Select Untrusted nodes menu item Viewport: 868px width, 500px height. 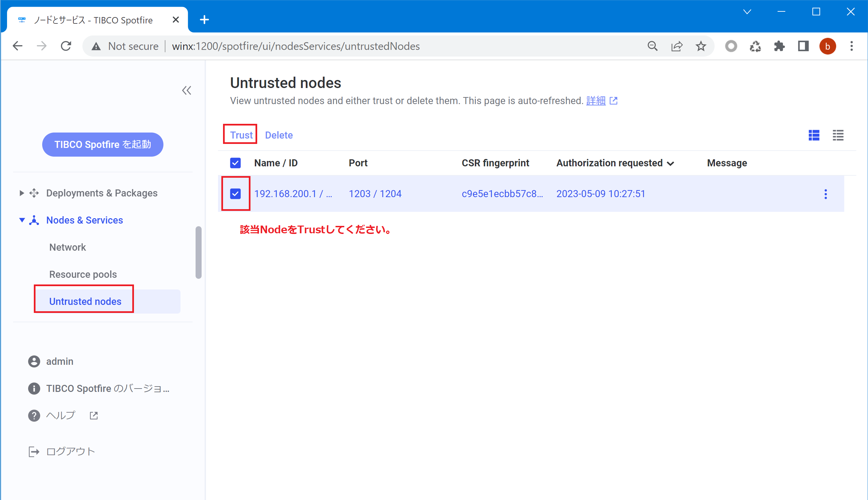[x=108, y=301]
